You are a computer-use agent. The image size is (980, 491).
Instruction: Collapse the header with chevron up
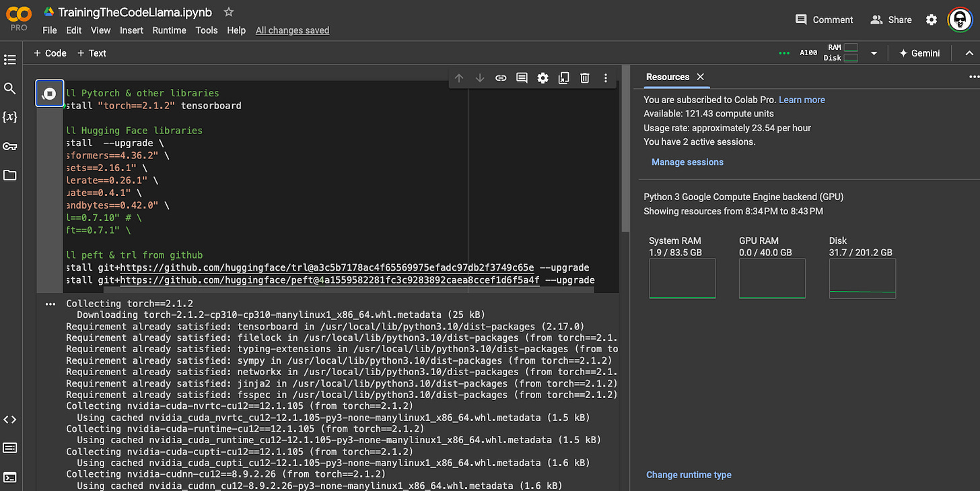click(x=969, y=53)
